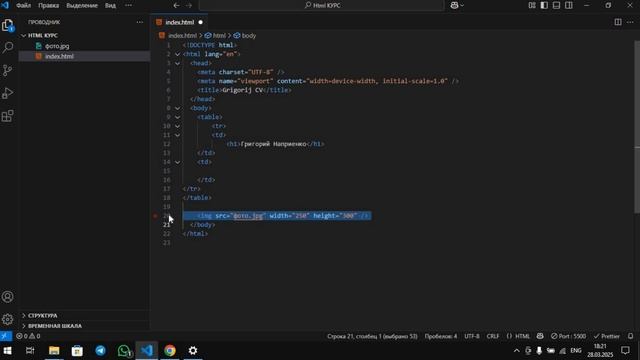The height and width of the screenshot is (360, 640).
Task: Open the Source Control view
Action: tap(8, 70)
